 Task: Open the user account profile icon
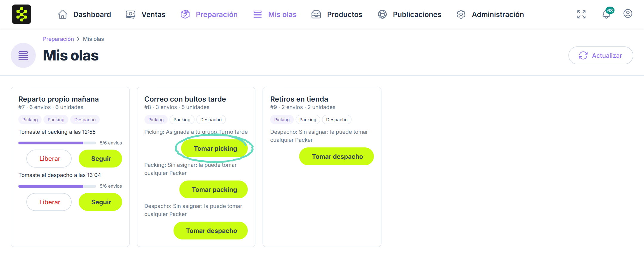[628, 14]
